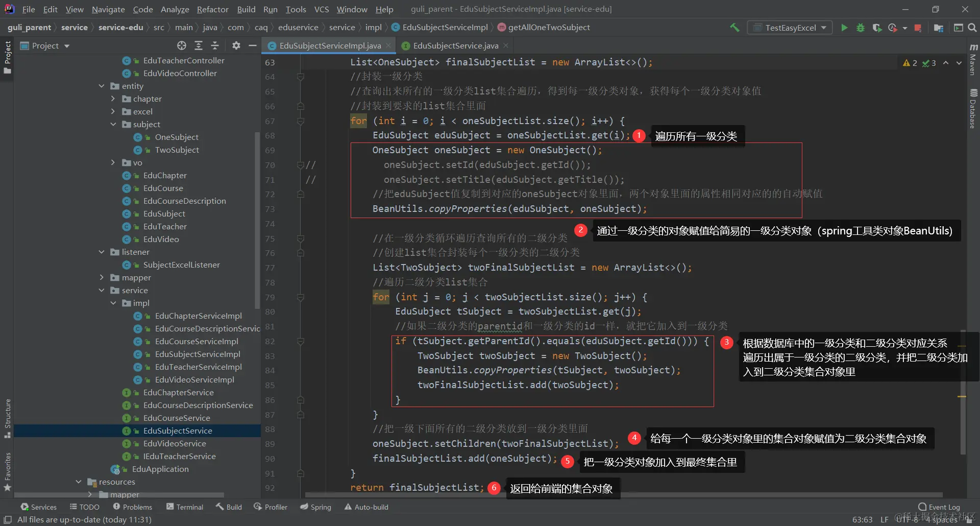Viewport: 980px width, 526px height.
Task: Open the Build tool window
Action: (229, 507)
